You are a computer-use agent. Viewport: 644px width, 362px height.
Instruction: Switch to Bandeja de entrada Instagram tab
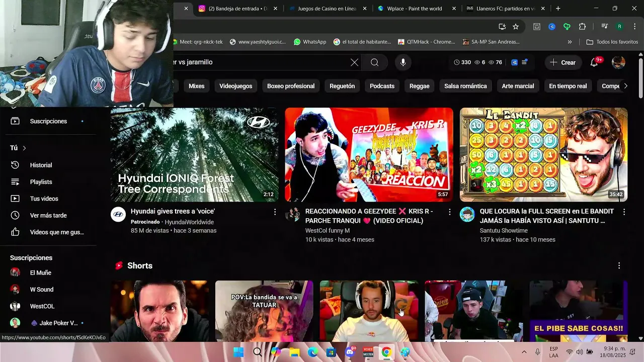point(237,9)
